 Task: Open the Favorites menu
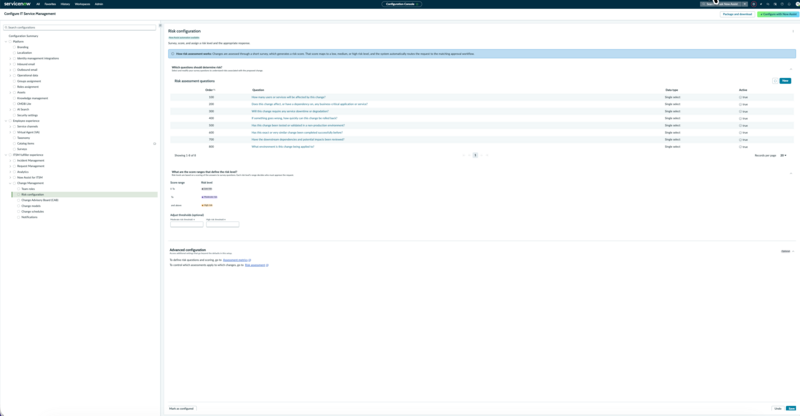coord(50,4)
